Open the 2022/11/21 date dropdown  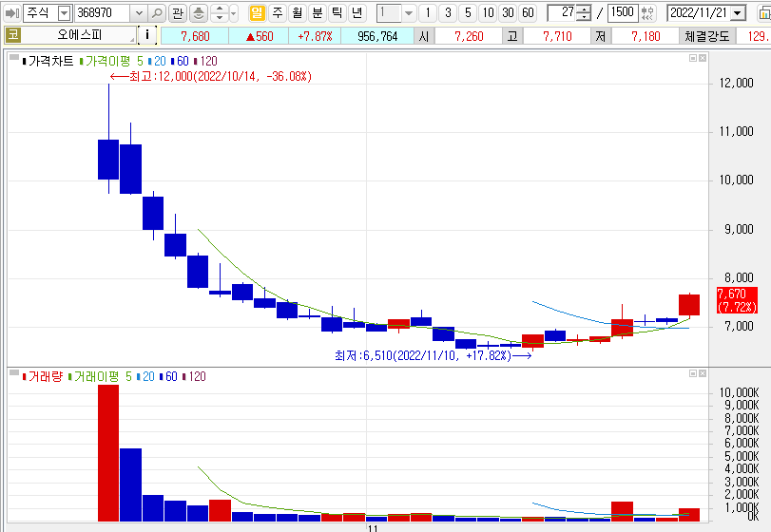pos(738,13)
